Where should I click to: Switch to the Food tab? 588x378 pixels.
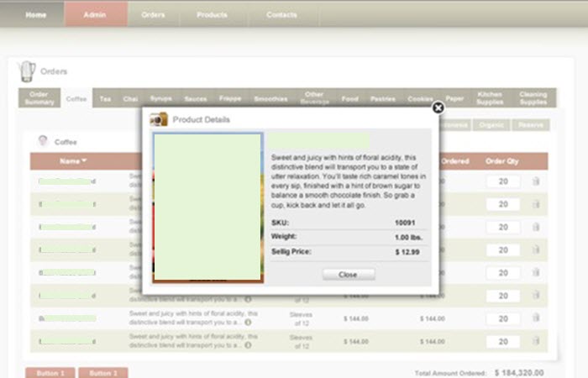pyautogui.click(x=350, y=98)
